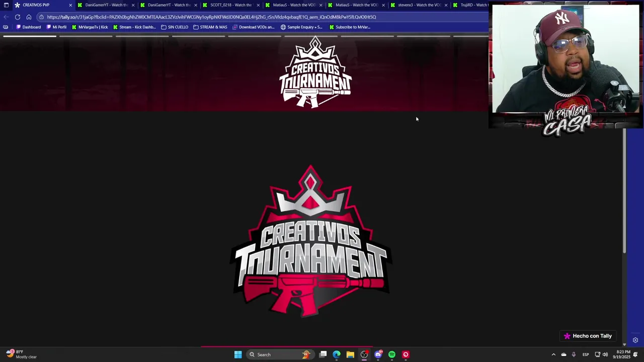Open the favorites icon left of Dashboard bookmark
The width and height of the screenshot is (644, 362).
[x=6, y=27]
